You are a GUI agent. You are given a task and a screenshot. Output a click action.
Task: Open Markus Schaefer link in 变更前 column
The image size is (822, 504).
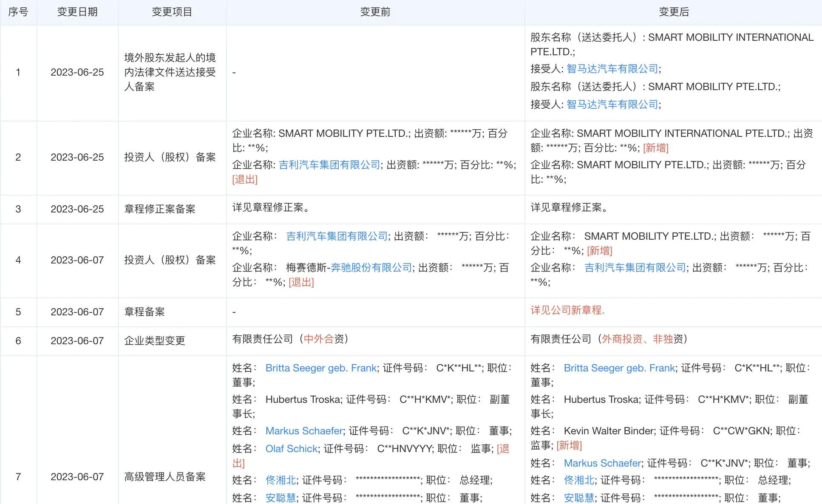coord(304,431)
